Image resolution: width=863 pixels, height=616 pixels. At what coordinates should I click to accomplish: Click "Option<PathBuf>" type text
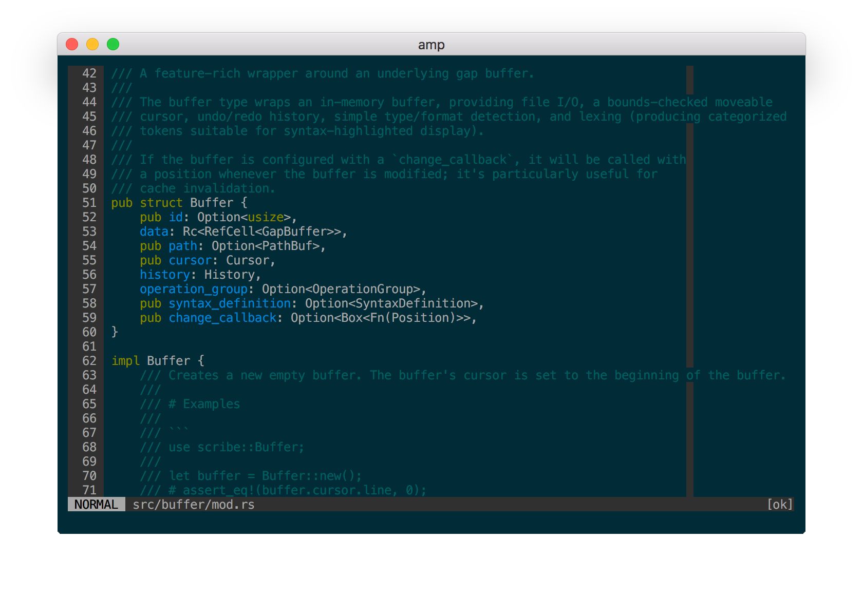tap(266, 246)
